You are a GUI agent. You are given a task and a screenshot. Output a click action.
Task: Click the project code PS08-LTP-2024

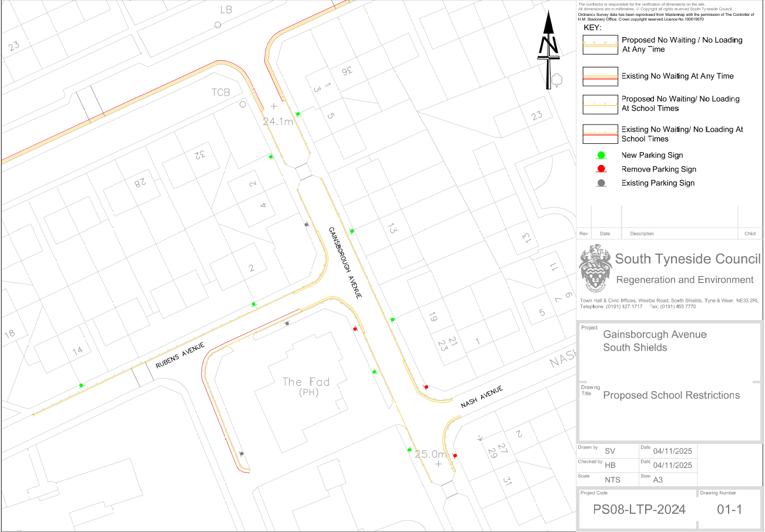tap(639, 510)
